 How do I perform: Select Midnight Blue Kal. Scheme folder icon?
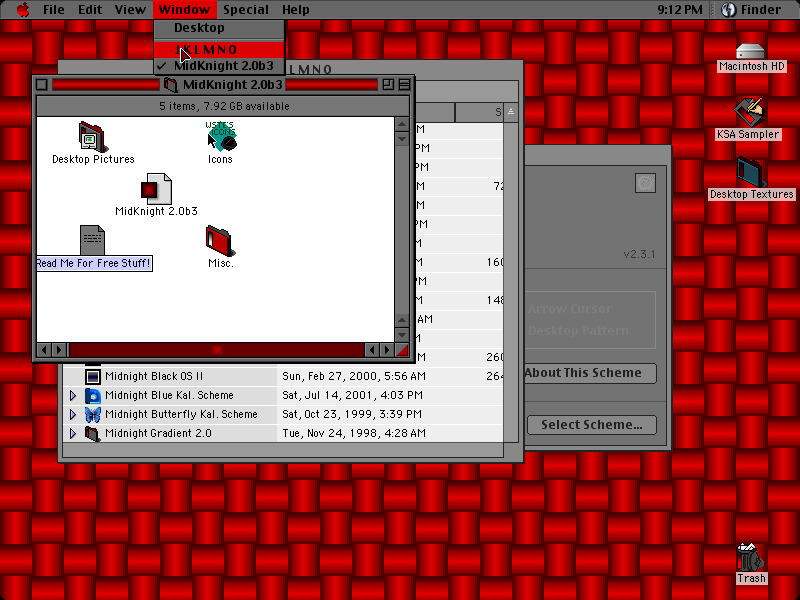click(x=93, y=395)
